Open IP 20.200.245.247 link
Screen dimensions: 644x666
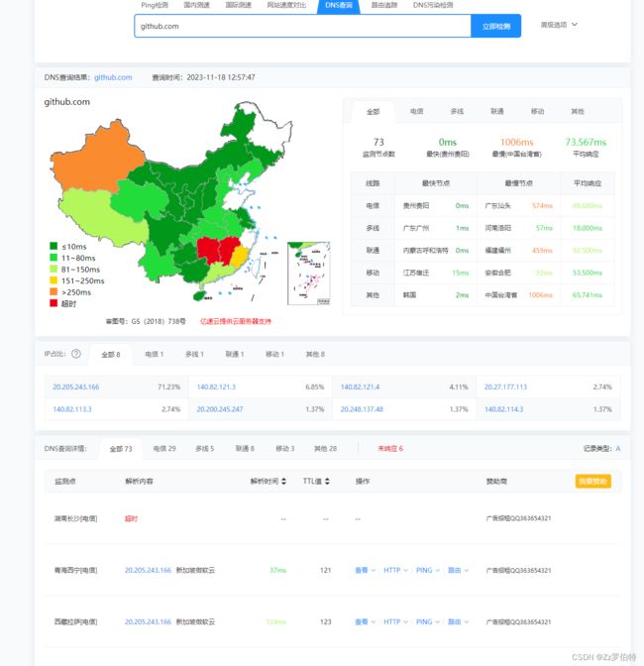220,409
